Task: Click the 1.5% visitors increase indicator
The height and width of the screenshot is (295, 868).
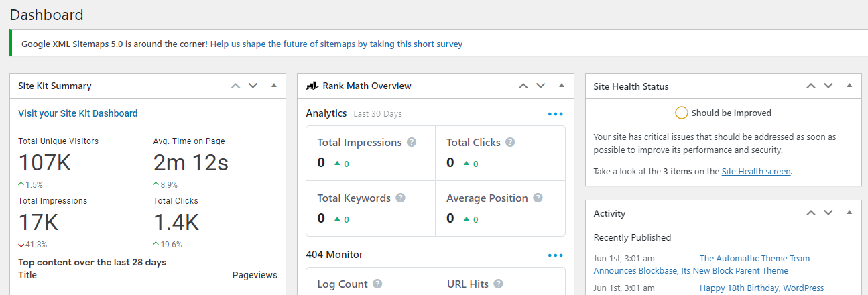Action: click(30, 184)
